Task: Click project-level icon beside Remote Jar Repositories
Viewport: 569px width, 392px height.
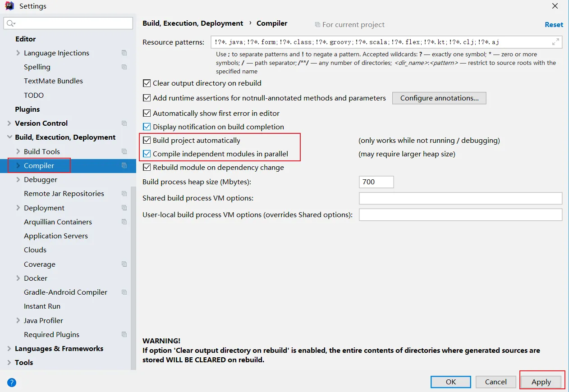Action: coord(124,194)
